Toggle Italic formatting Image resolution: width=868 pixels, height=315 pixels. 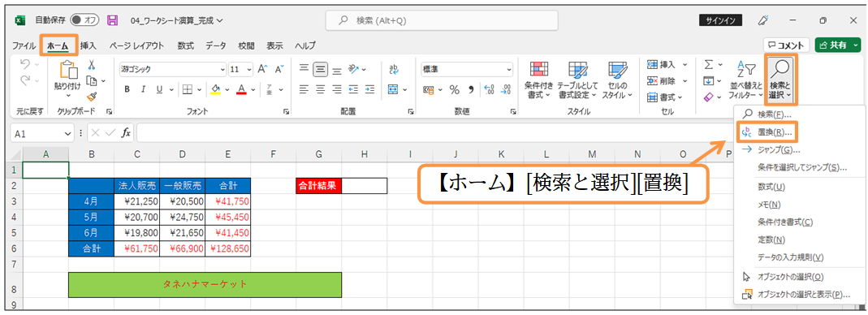(x=143, y=89)
